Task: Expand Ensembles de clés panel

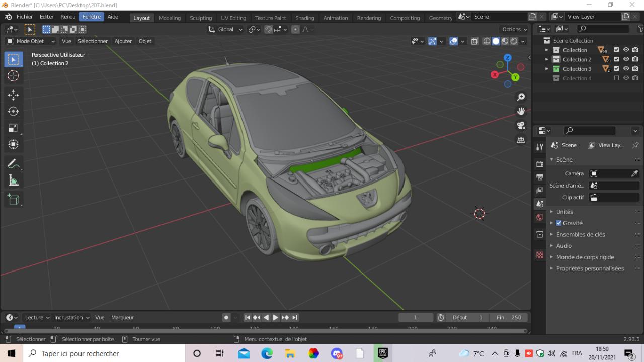Action: 581,234
